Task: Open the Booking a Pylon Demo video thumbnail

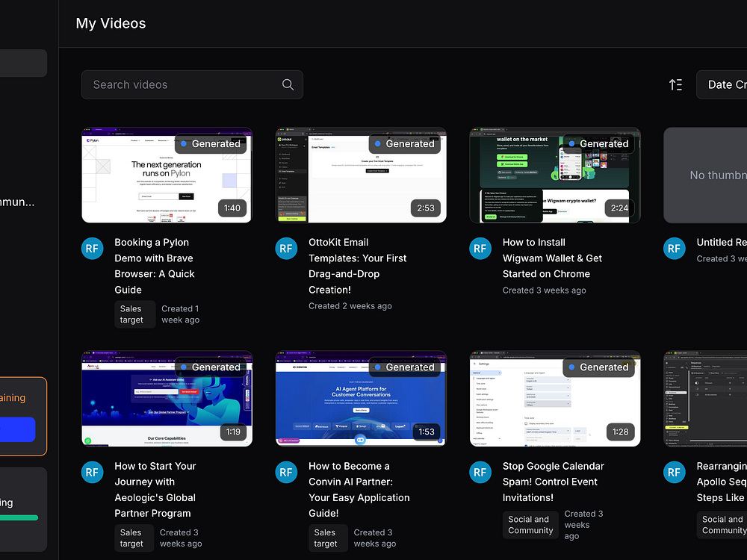Action: pos(167,175)
